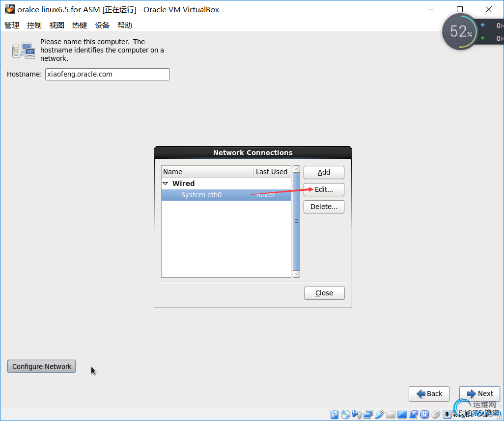
Task: Open the 热键 menu
Action: coord(80,26)
